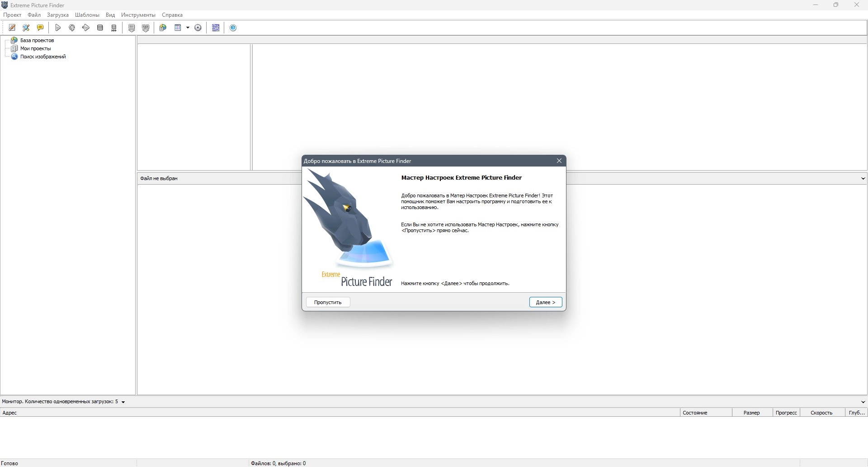Viewport: 868px width, 467px height.
Task: Collapse the monitor panel with right chevron
Action: [x=863, y=402]
